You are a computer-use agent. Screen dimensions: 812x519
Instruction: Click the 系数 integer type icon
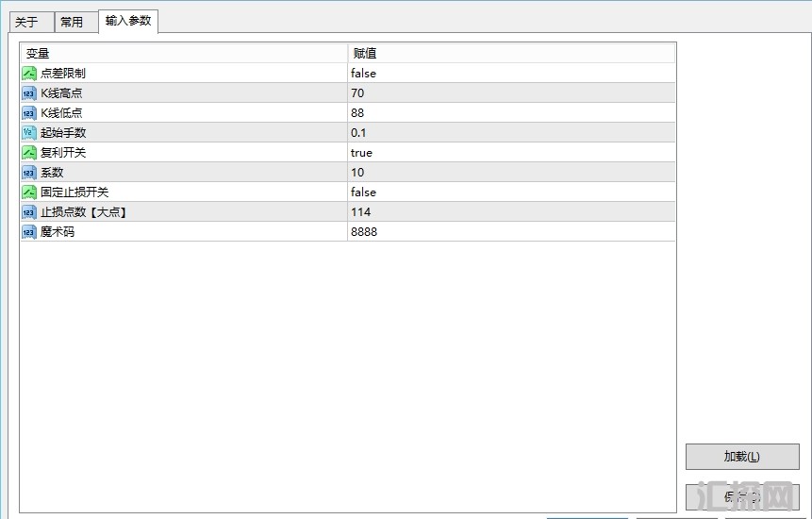(x=29, y=172)
